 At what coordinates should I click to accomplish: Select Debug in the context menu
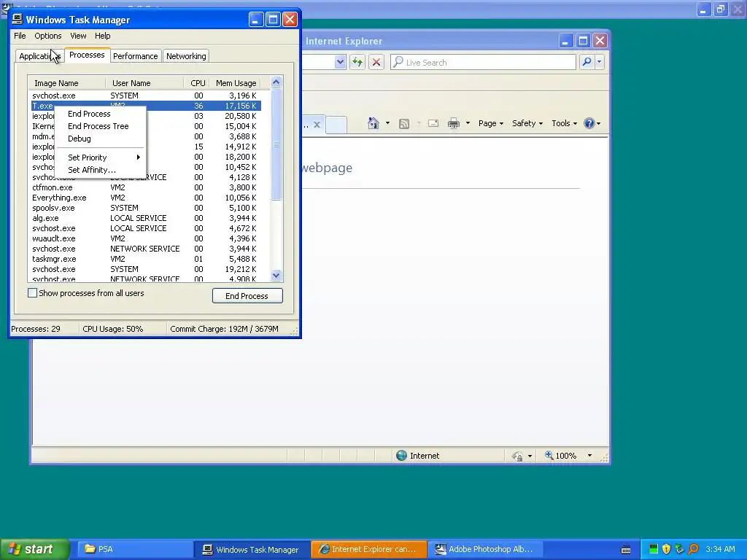(100, 139)
